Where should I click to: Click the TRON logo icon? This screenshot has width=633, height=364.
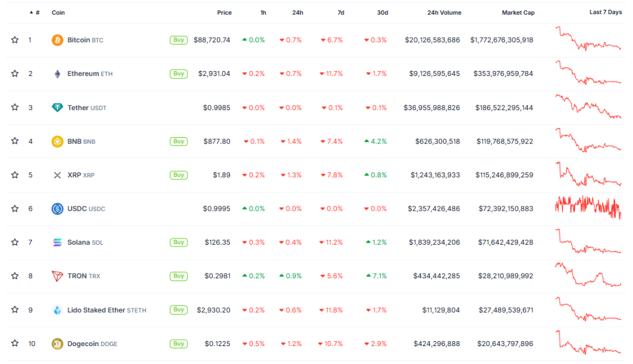[x=57, y=276]
